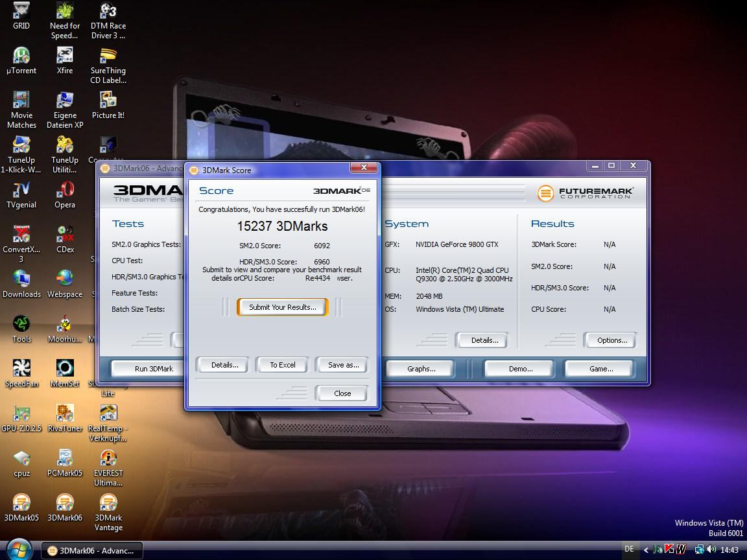This screenshot has width=747, height=560.
Task: Launch the Moorhuhn game icon
Action: point(65,329)
